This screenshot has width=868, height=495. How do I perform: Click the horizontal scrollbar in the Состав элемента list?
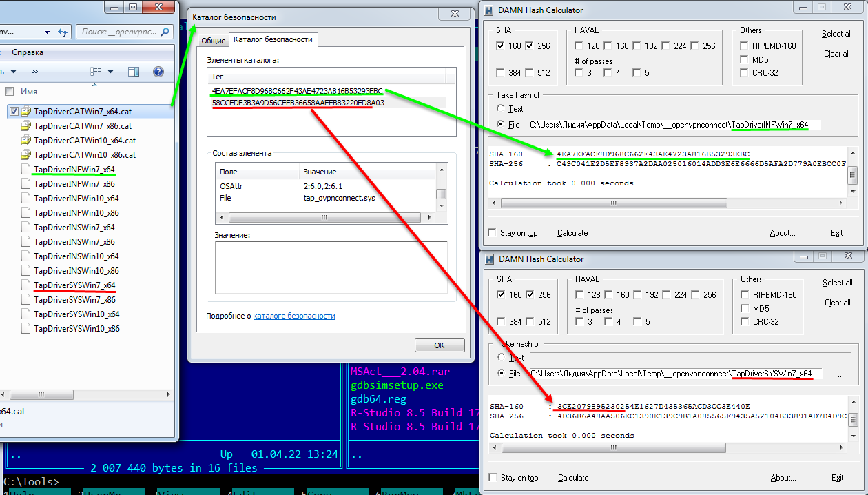click(327, 217)
